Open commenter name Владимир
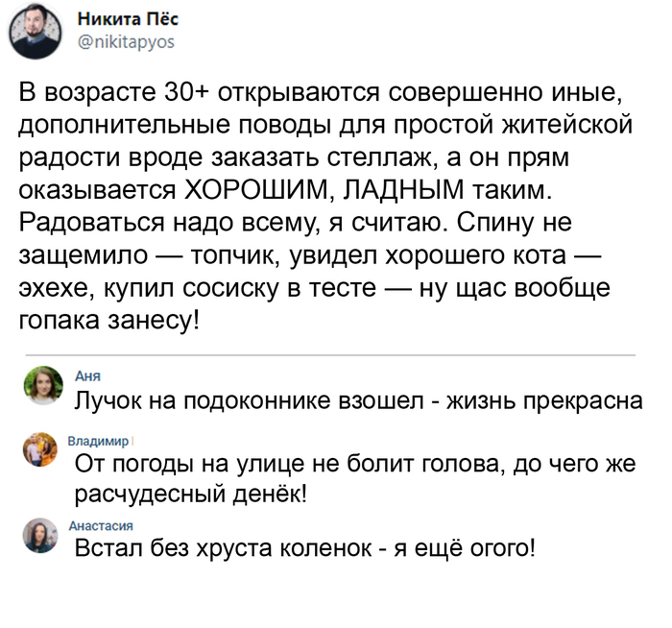The height and width of the screenshot is (628, 672). (x=98, y=440)
